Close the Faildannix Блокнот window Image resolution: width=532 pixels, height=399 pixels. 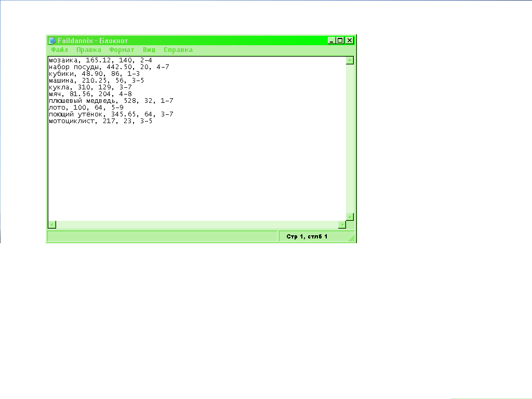[x=350, y=41]
